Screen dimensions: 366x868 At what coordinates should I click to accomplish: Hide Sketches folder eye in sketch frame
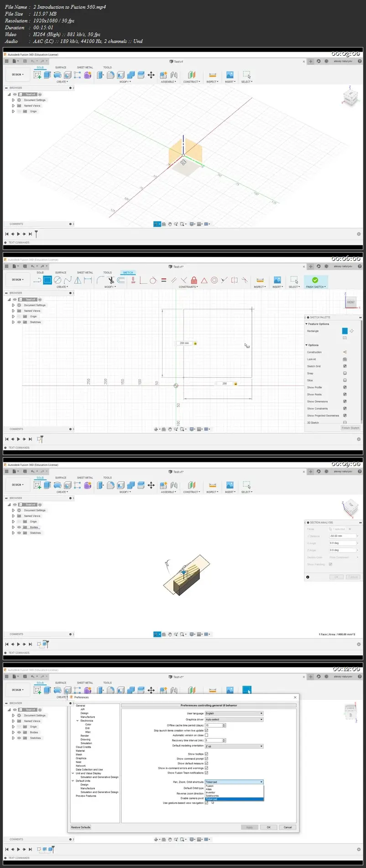19,322
